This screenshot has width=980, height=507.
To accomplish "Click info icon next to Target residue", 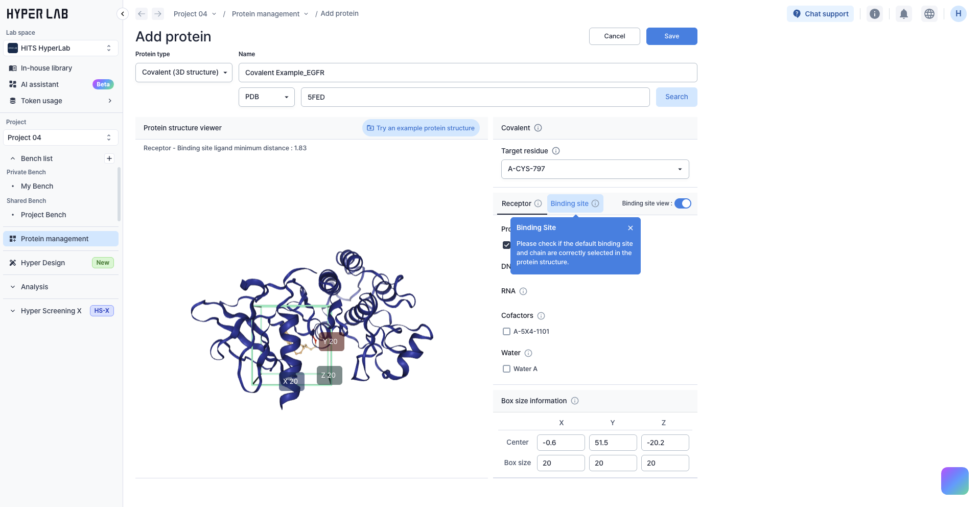I will [556, 151].
